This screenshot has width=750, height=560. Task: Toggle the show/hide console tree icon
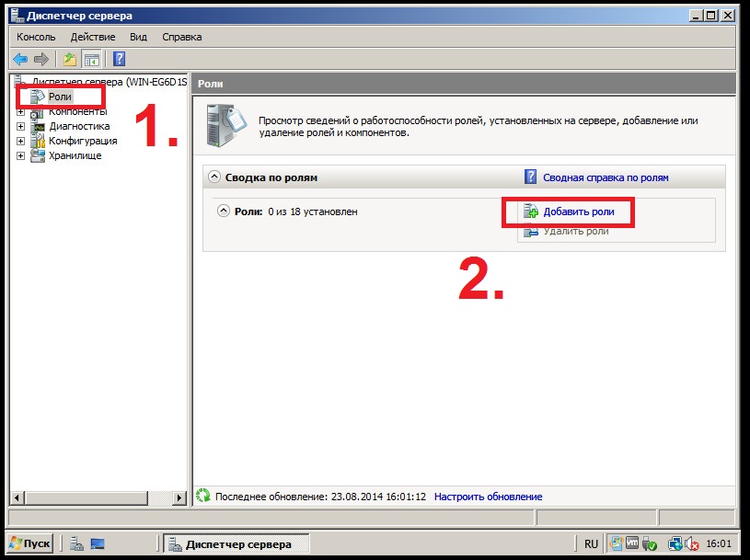coord(92,60)
